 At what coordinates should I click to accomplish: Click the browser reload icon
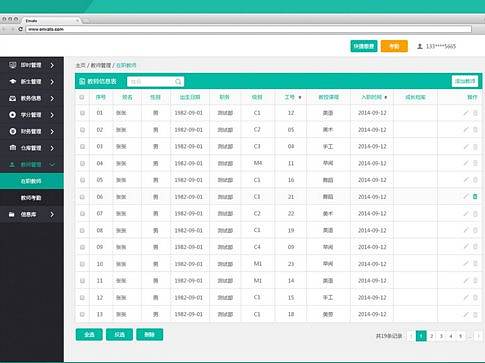(x=20, y=29)
